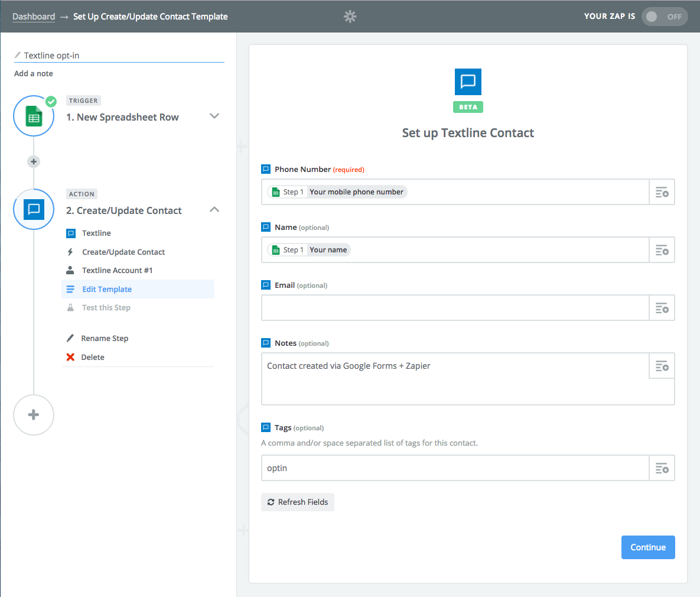Image resolution: width=700 pixels, height=597 pixels.
Task: Open the Dashboard link
Action: click(x=34, y=17)
